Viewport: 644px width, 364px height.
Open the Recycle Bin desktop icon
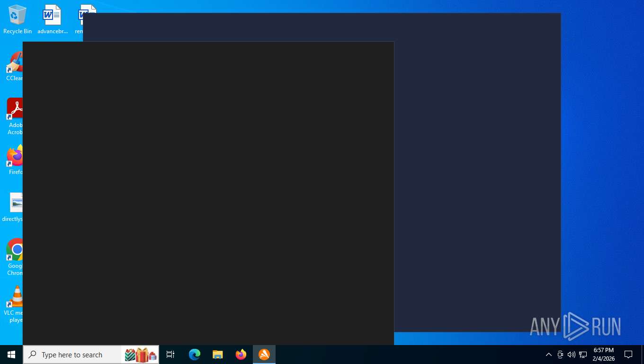[x=18, y=19]
